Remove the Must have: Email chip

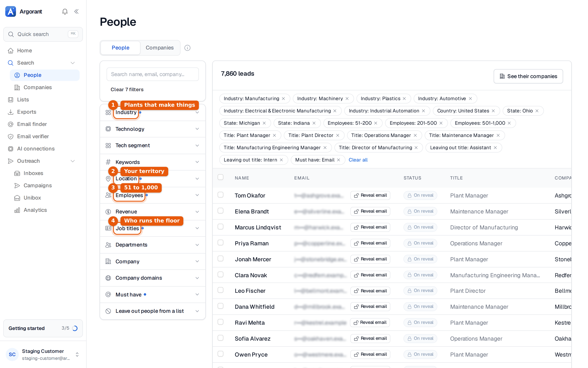[339, 160]
